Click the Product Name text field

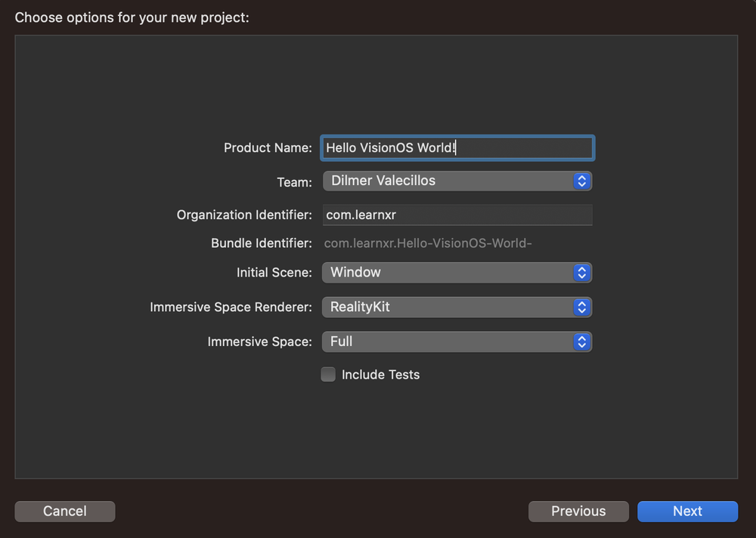(x=457, y=147)
